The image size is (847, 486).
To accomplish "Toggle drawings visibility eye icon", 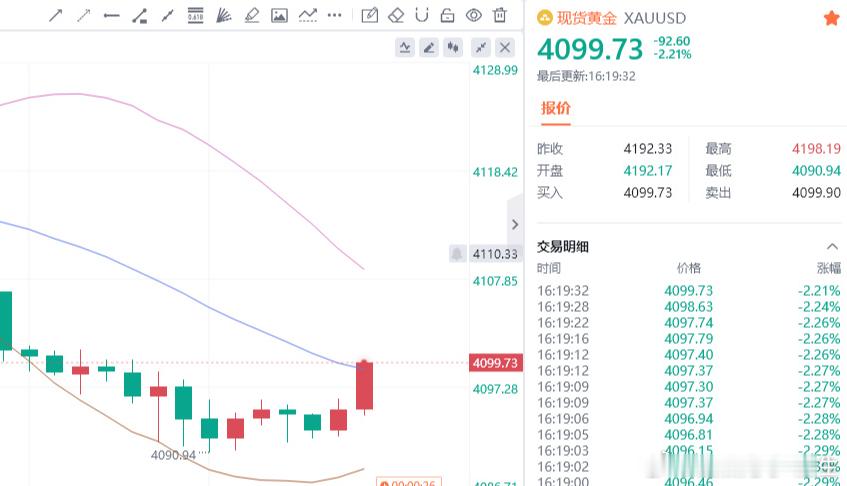I will click(x=474, y=15).
